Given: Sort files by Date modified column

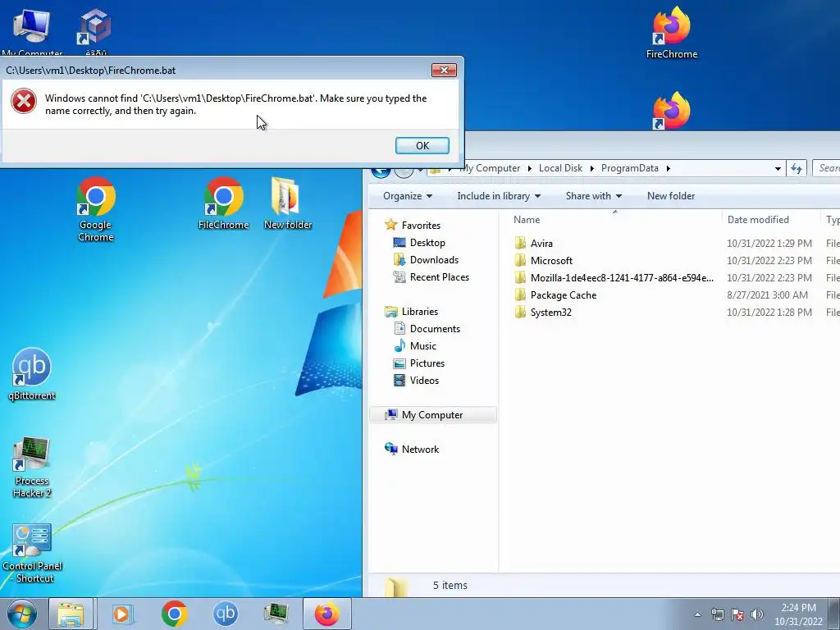Looking at the screenshot, I should click(769, 220).
